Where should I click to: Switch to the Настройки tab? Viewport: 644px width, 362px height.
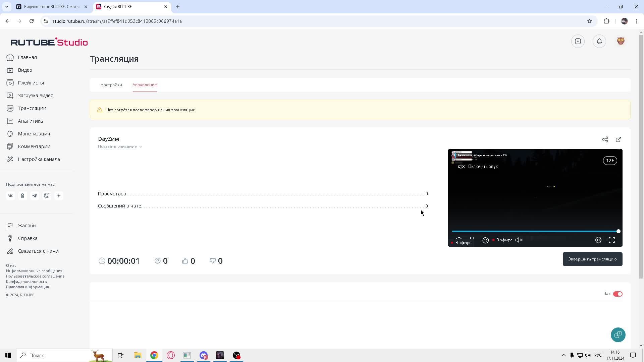click(x=111, y=85)
